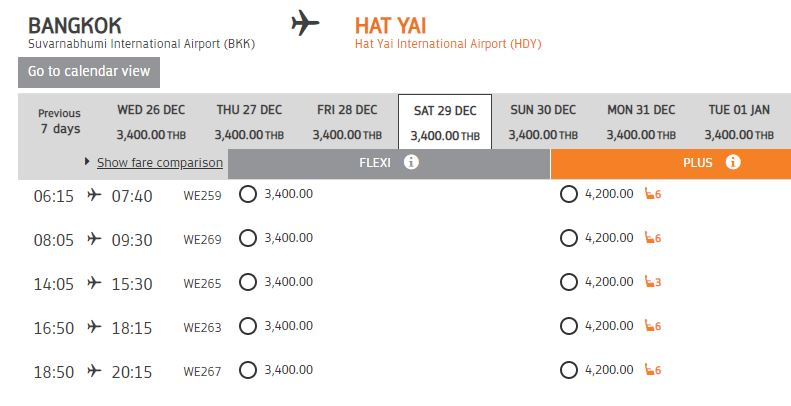Viewport: 791px width, 406px height.
Task: Click the Go to calendar view button
Action: pyautogui.click(x=89, y=72)
